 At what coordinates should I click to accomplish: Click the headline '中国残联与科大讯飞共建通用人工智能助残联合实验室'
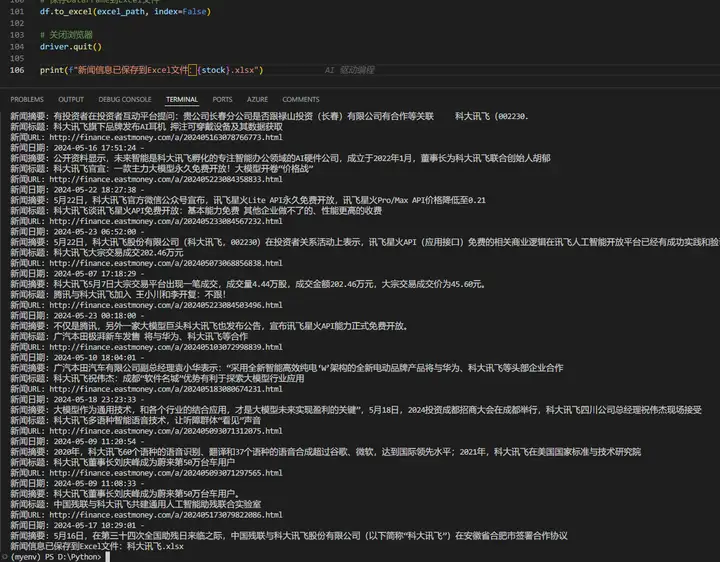(157, 505)
